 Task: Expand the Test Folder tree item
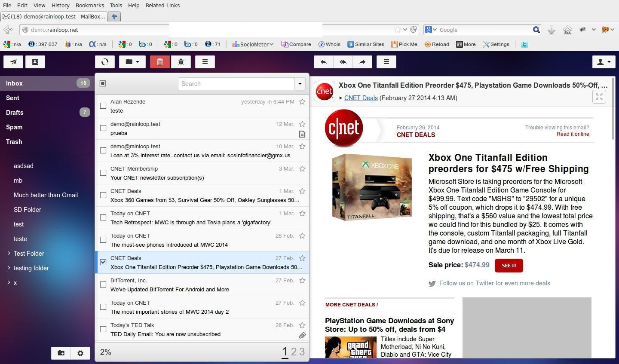point(9,254)
